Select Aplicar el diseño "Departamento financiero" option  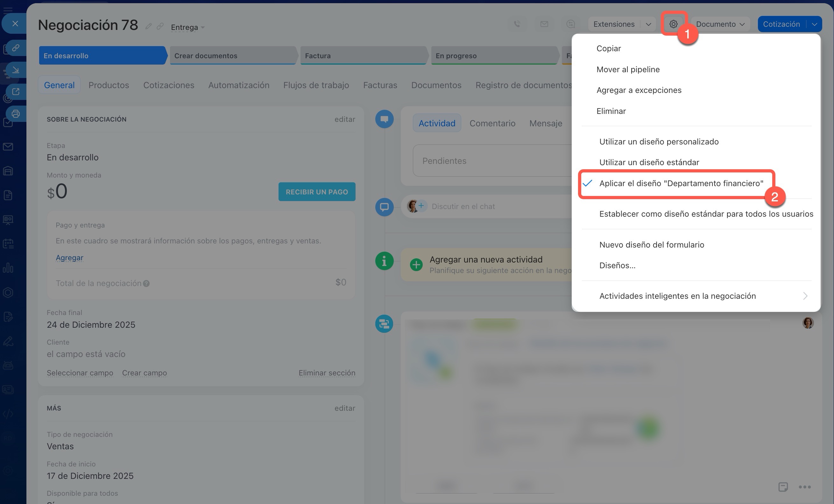681,183
